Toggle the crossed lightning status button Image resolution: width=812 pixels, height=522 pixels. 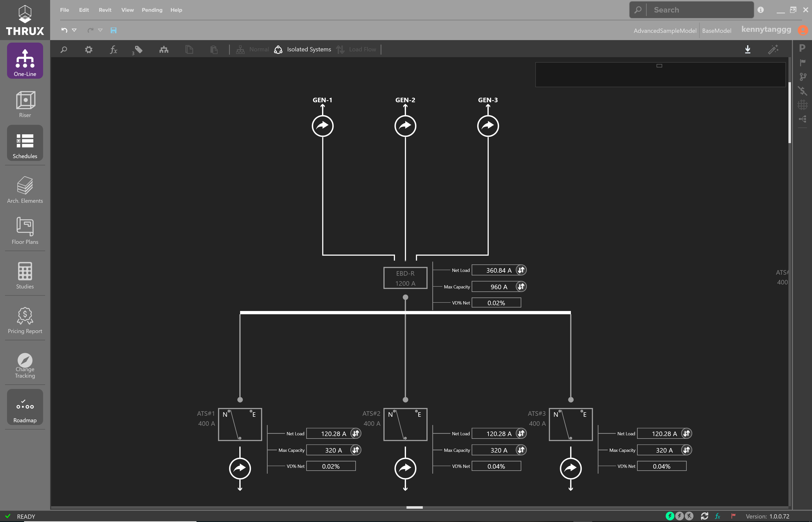point(689,516)
